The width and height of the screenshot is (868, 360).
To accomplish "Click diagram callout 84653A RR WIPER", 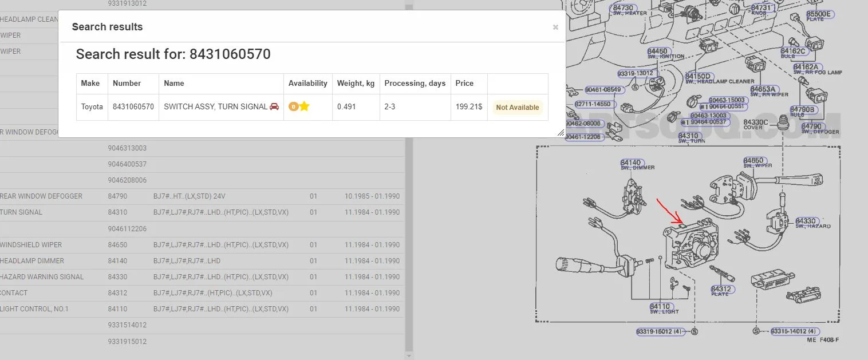I will 763,90.
